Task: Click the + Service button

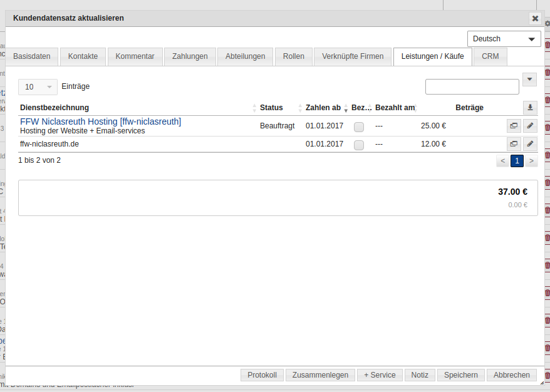Action: [x=380, y=375]
